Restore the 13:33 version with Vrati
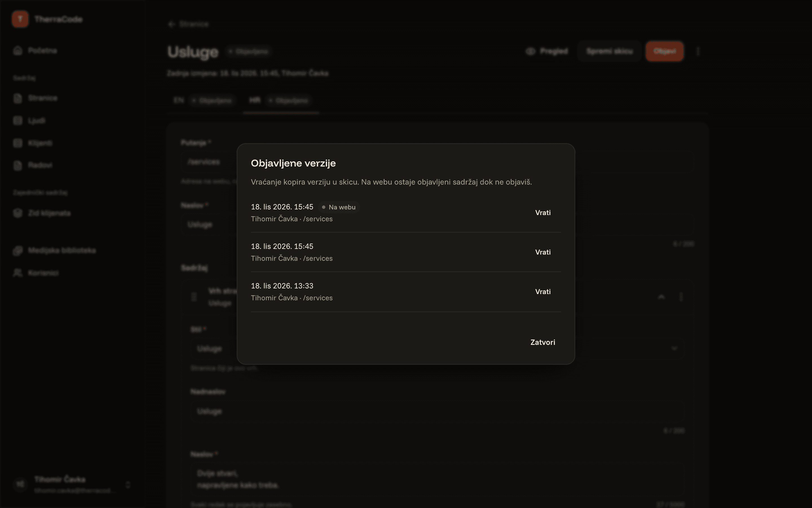 (x=542, y=292)
